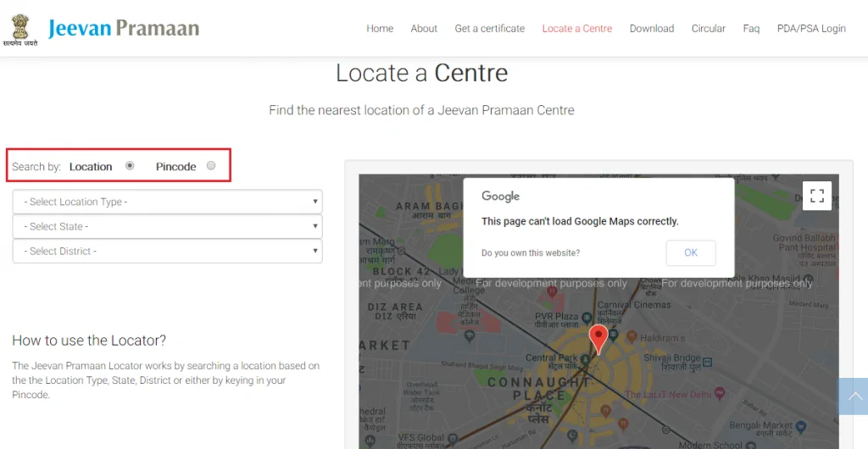
Task: Click the Shivaji Bridge station icon
Action: 707,363
